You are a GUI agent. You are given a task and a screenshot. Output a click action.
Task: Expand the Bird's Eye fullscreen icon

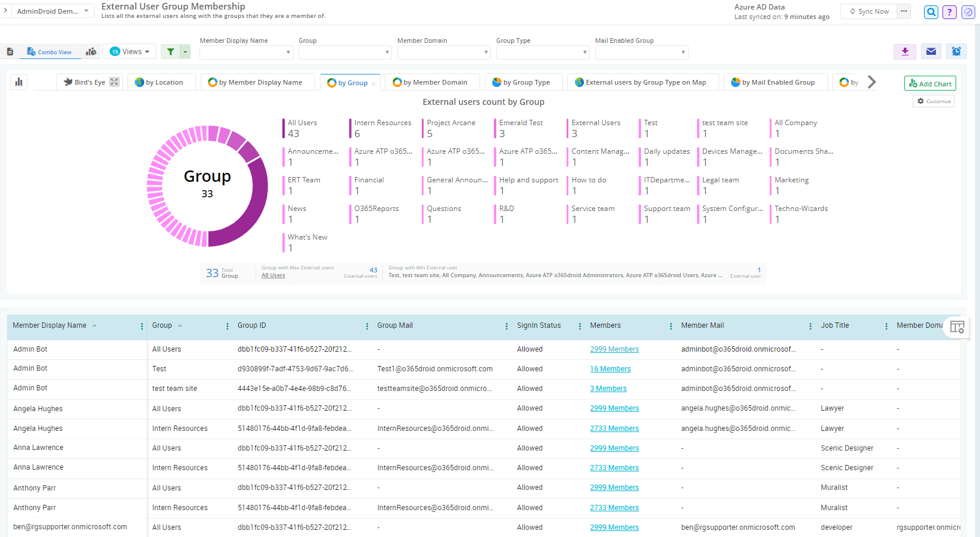click(114, 82)
